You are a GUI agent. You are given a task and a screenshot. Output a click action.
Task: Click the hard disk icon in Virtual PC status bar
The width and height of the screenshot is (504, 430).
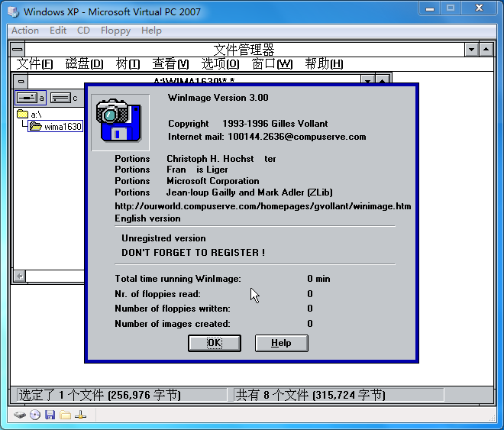[21, 415]
